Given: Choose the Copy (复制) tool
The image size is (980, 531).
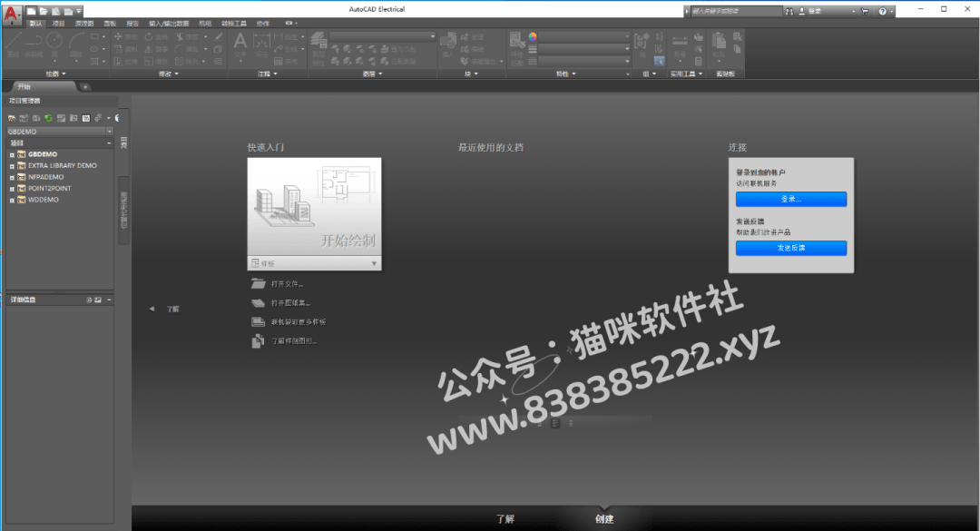Looking at the screenshot, I should 125,49.
